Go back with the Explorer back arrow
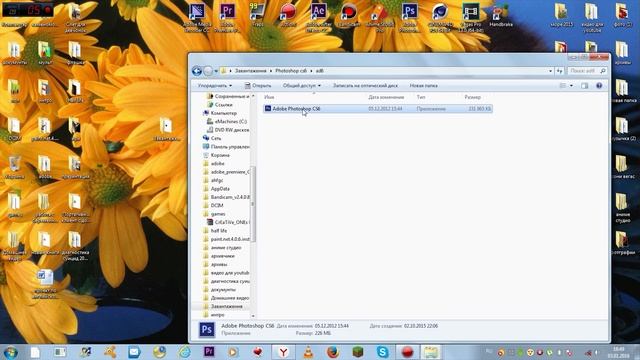Image resolution: width=640 pixels, height=360 pixels. (197, 71)
